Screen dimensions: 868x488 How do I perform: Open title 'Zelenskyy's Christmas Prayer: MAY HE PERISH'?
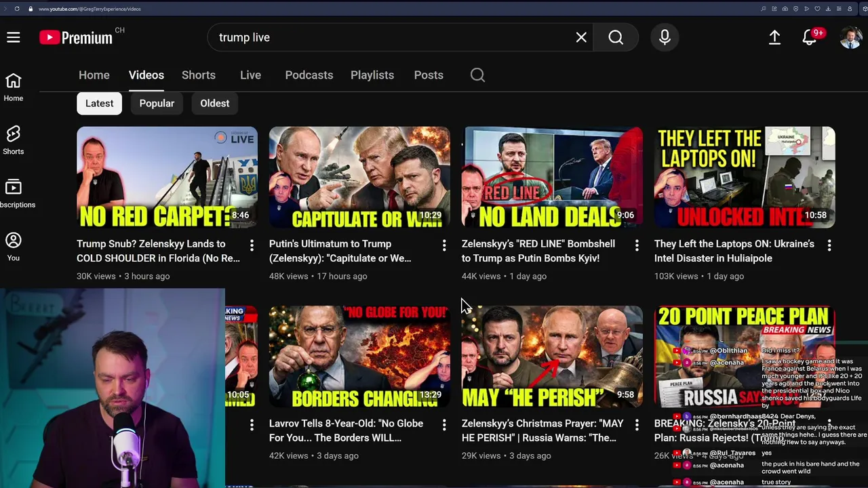(x=542, y=430)
